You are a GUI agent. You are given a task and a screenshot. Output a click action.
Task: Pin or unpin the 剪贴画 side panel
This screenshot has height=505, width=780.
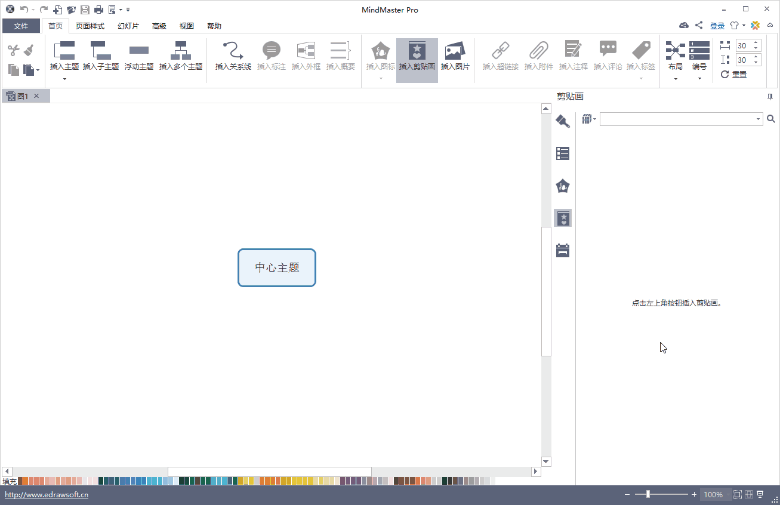[x=770, y=97]
